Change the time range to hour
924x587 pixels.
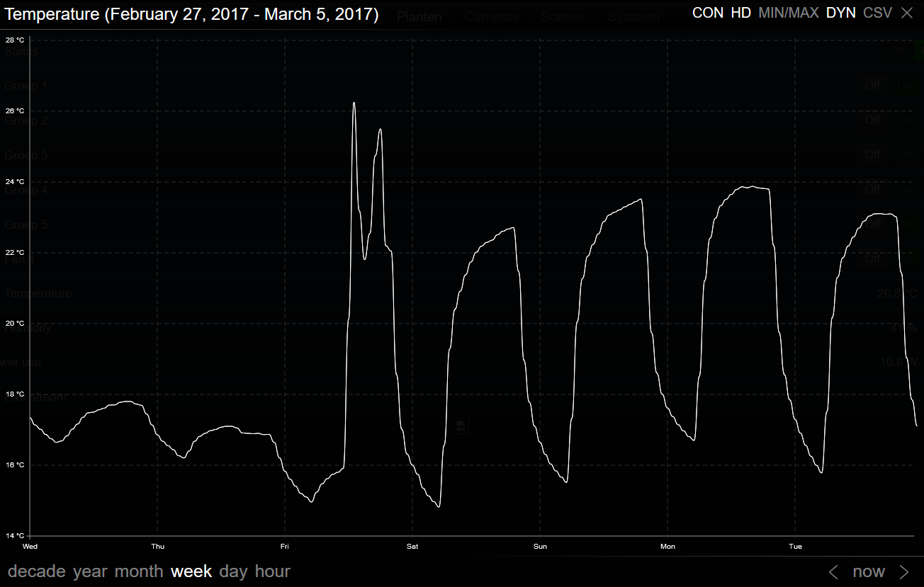pyautogui.click(x=273, y=571)
